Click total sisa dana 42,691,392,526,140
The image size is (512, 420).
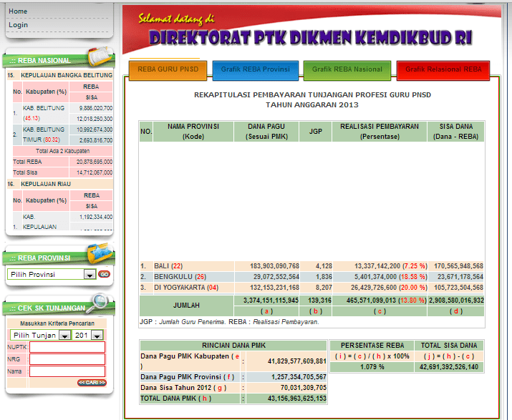tap(449, 367)
